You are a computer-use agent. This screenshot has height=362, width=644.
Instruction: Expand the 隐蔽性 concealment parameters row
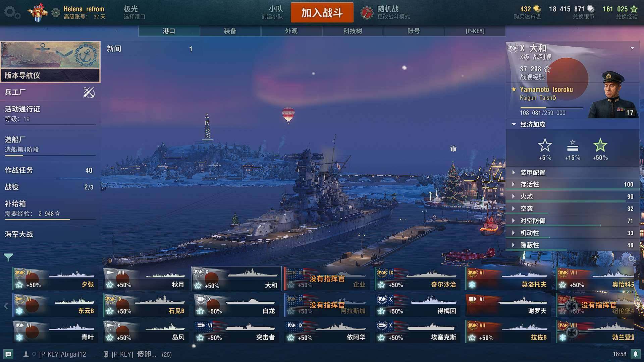coord(572,245)
